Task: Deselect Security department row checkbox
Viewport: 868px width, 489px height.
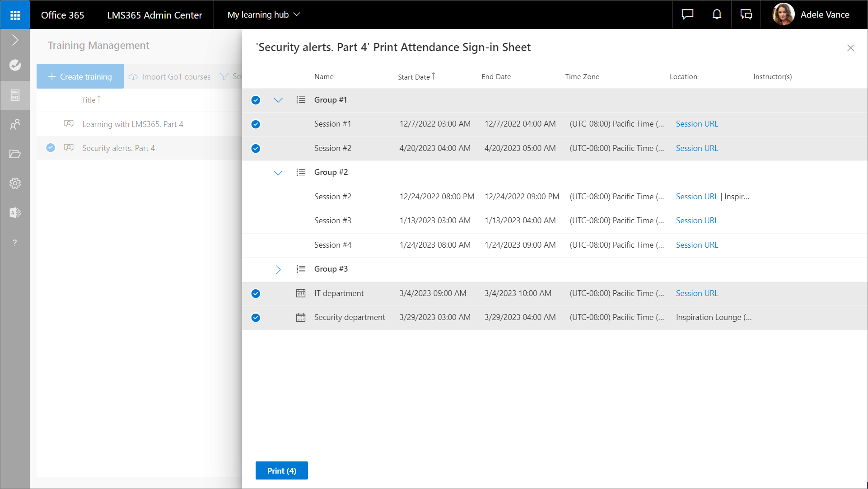Action: click(256, 318)
